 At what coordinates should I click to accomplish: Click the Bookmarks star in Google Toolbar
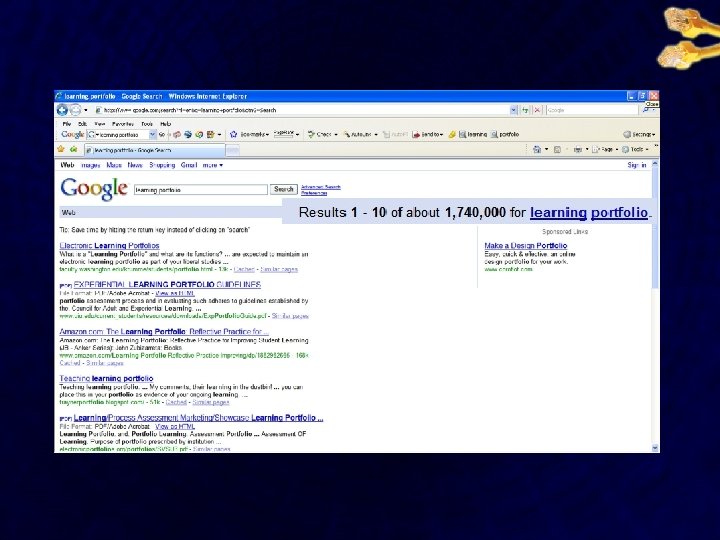[233, 135]
